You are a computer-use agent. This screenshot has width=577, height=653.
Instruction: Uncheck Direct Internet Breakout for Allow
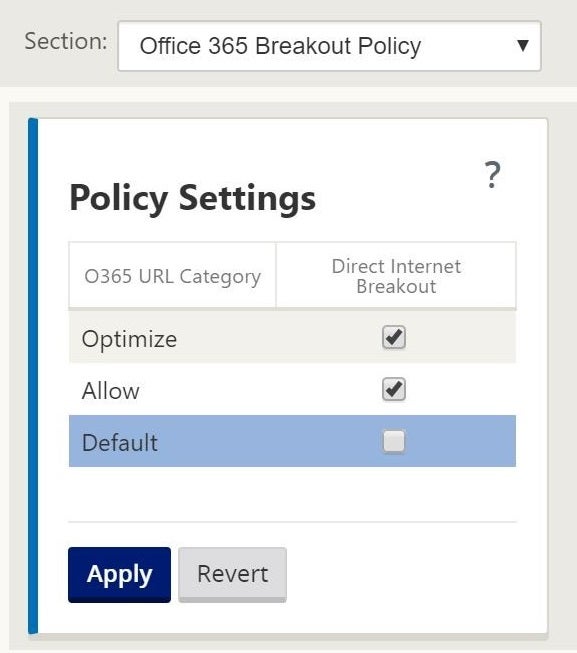[394, 389]
